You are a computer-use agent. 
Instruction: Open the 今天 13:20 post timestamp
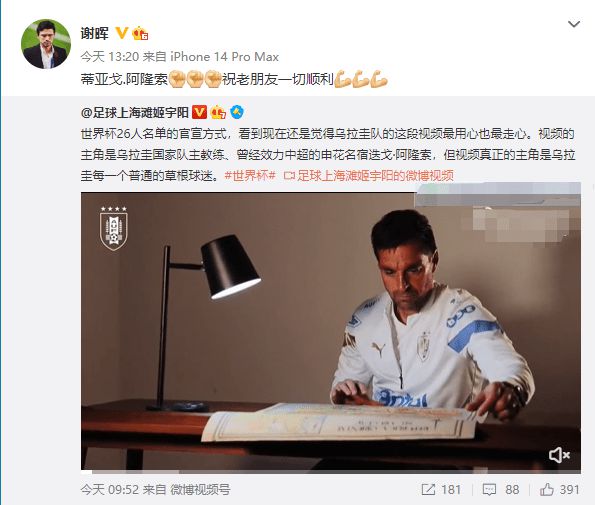[110, 57]
